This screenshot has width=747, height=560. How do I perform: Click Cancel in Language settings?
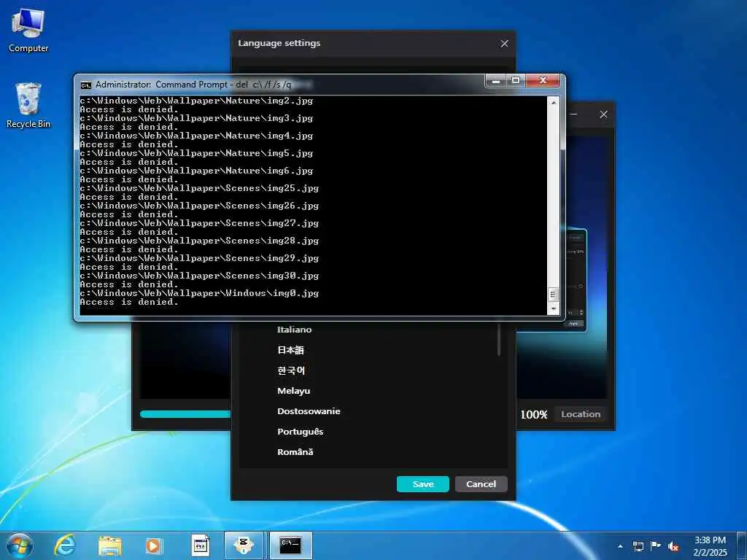[481, 484]
